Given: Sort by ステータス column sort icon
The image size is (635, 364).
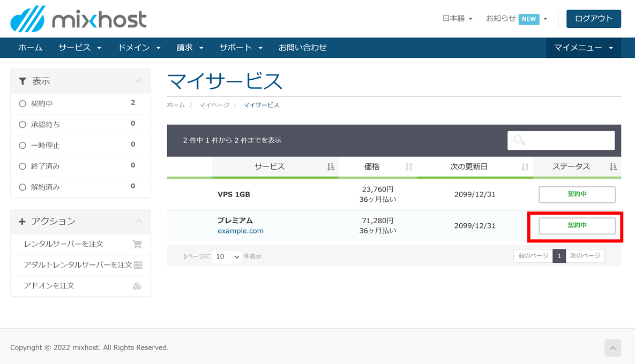Looking at the screenshot, I should click(x=613, y=166).
